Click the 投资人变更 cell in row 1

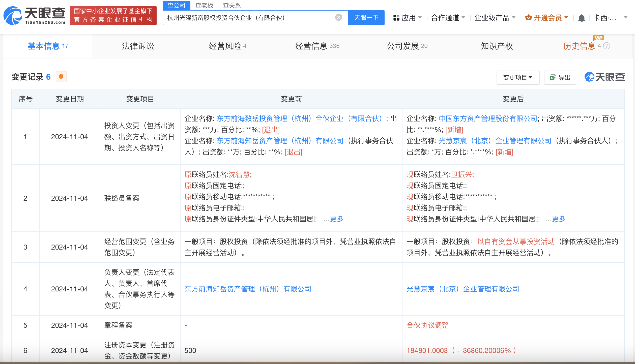click(x=139, y=137)
